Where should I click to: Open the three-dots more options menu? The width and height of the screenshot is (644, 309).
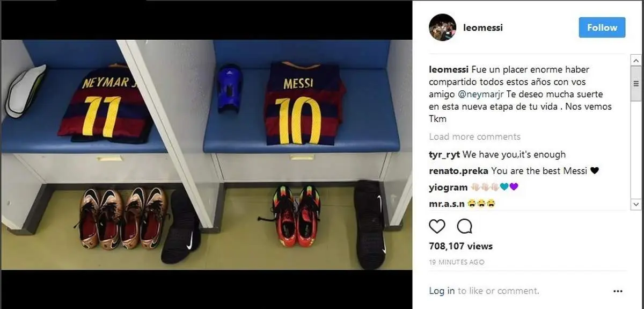618,291
